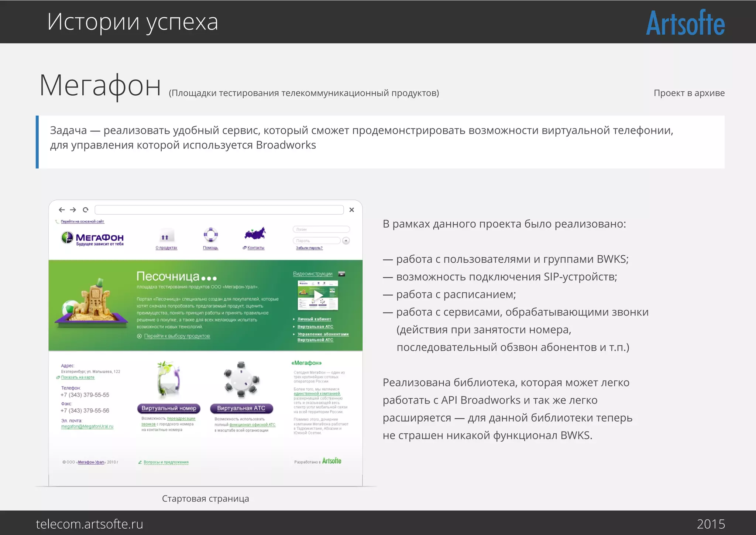
Task: Open the 'О продуктах' menu link
Action: [166, 248]
